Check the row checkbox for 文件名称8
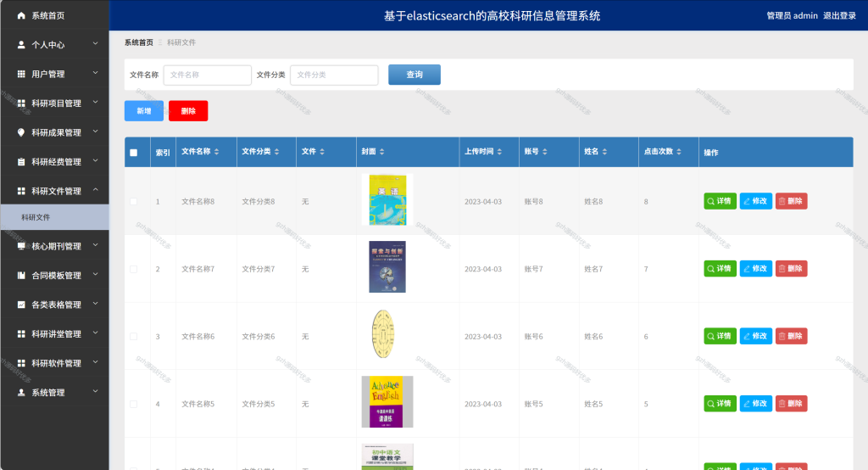 [133, 201]
